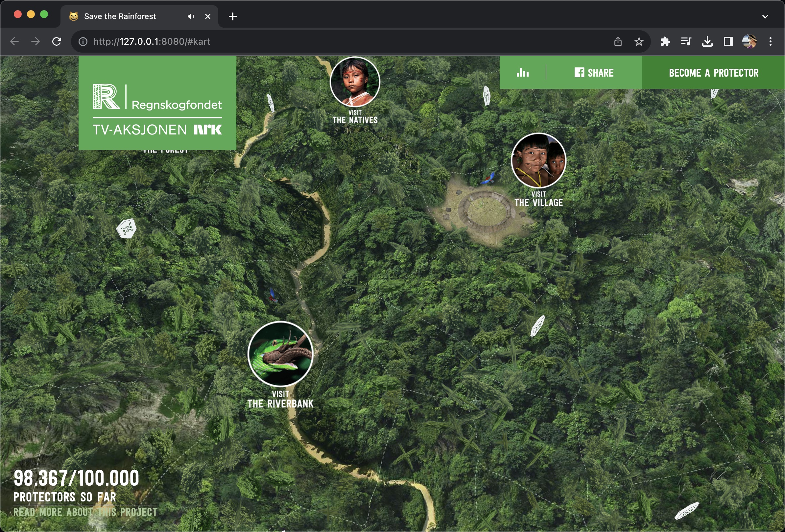Viewport: 785px width, 532px height.
Task: Open the media controls icon
Action: pyautogui.click(x=686, y=41)
